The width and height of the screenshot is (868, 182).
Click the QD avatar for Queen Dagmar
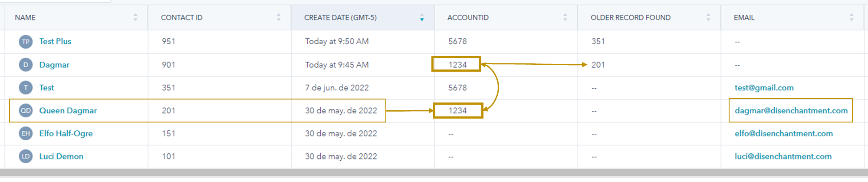(x=26, y=111)
